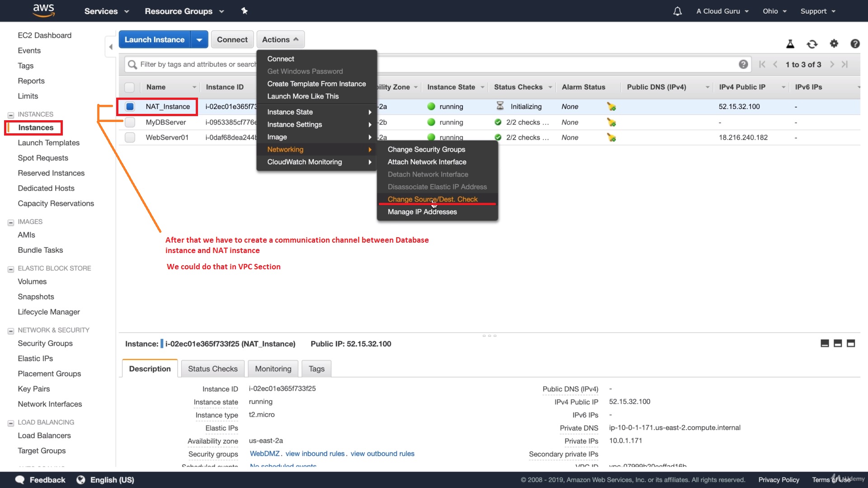868x488 pixels.
Task: Click the AWS logo
Action: point(44,10)
